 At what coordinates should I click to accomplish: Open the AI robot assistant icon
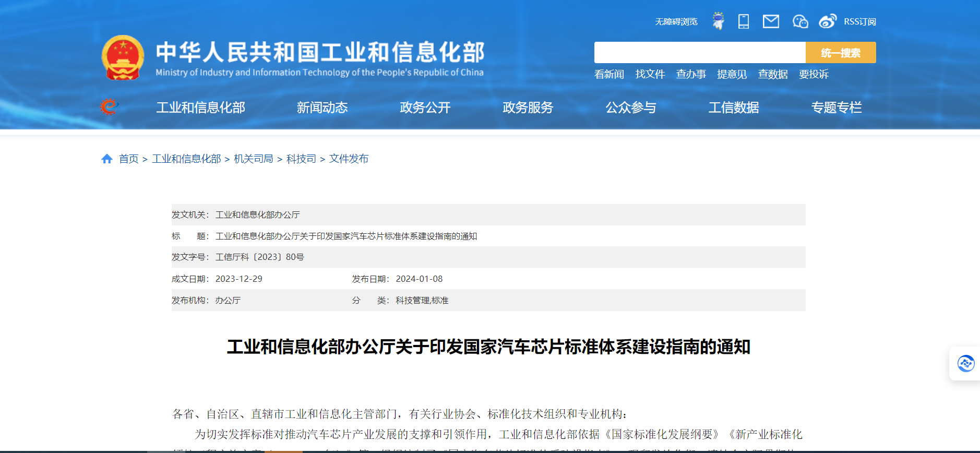coord(719,21)
